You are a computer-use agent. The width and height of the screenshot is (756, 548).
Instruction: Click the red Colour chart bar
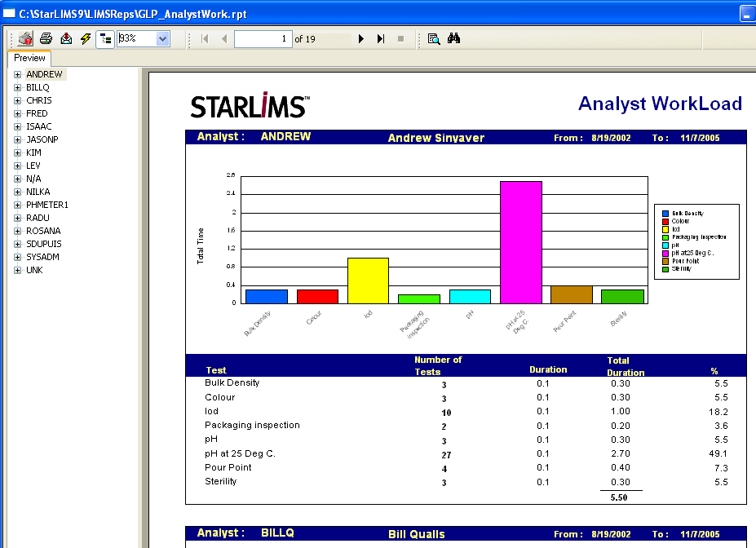[x=317, y=296]
